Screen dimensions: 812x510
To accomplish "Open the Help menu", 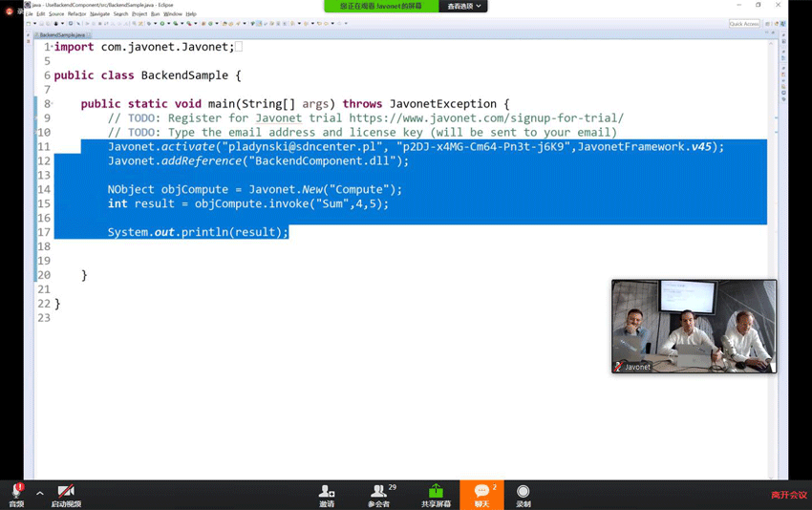I will 191,14.
